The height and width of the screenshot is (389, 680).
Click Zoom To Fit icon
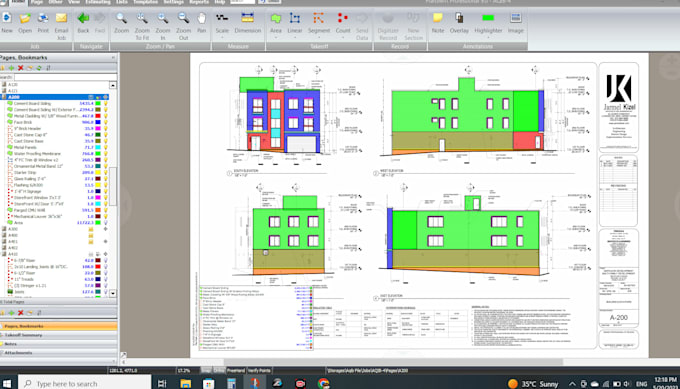pyautogui.click(x=142, y=25)
